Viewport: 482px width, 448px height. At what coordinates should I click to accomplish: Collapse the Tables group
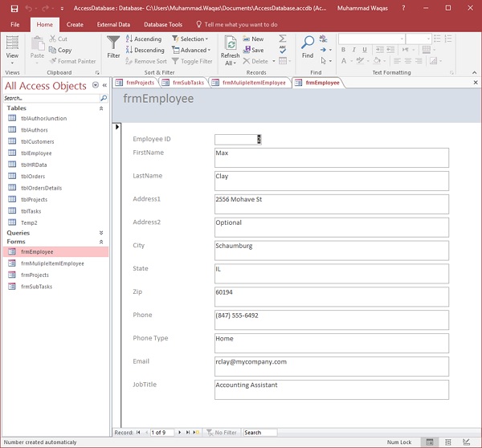click(x=101, y=108)
